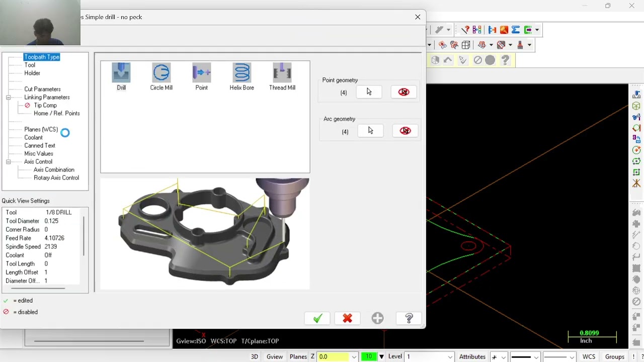Open Misc Values page
644x362 pixels.
coord(39,153)
